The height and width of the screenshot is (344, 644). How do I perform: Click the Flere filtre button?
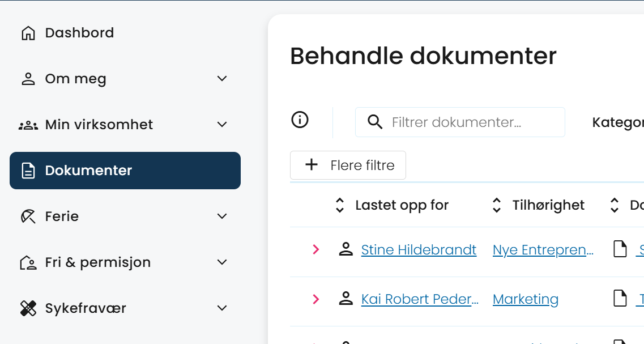[x=348, y=165]
